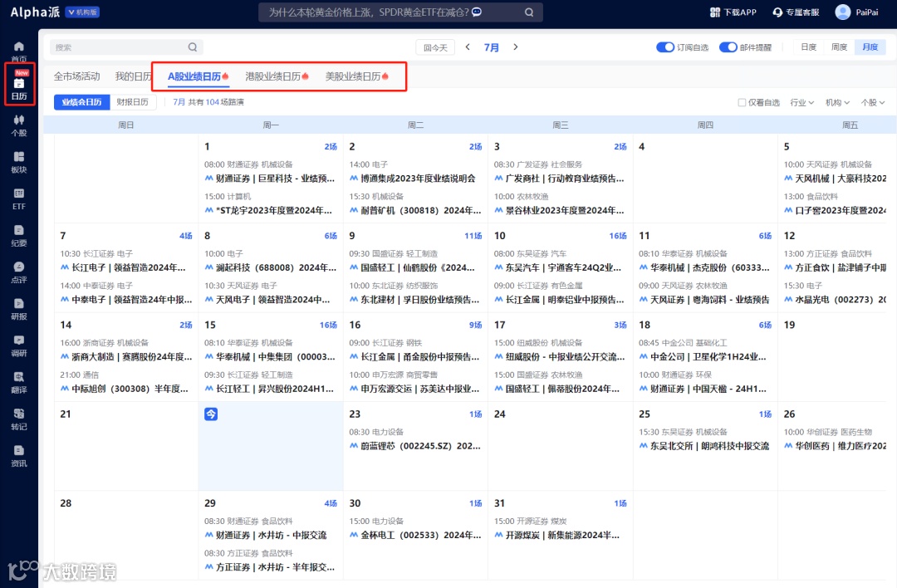Click the 机构版 badge
This screenshot has width=897, height=588.
point(82,12)
